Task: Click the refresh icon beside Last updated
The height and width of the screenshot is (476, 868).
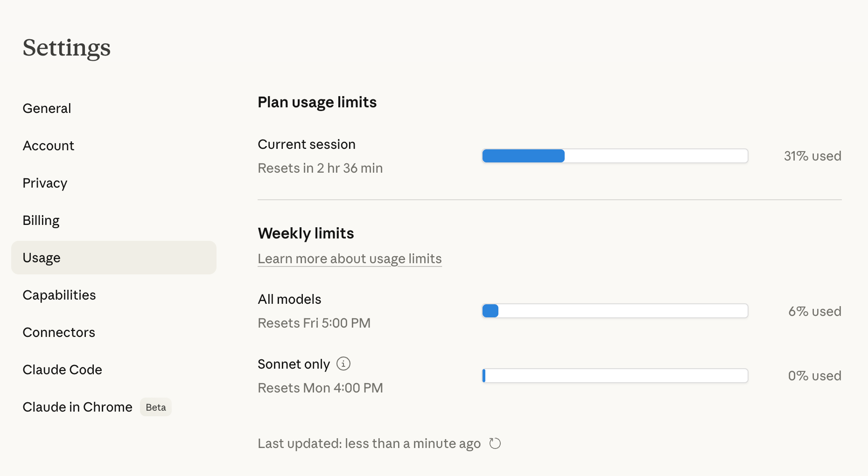Action: (495, 443)
